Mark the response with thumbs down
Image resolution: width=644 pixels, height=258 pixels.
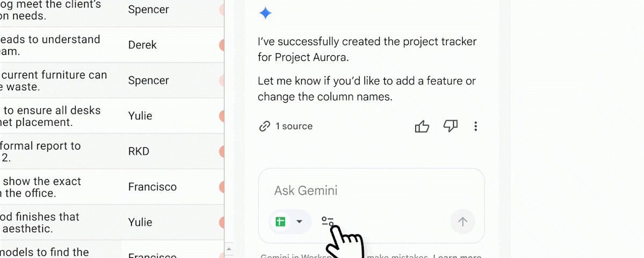pyautogui.click(x=450, y=126)
